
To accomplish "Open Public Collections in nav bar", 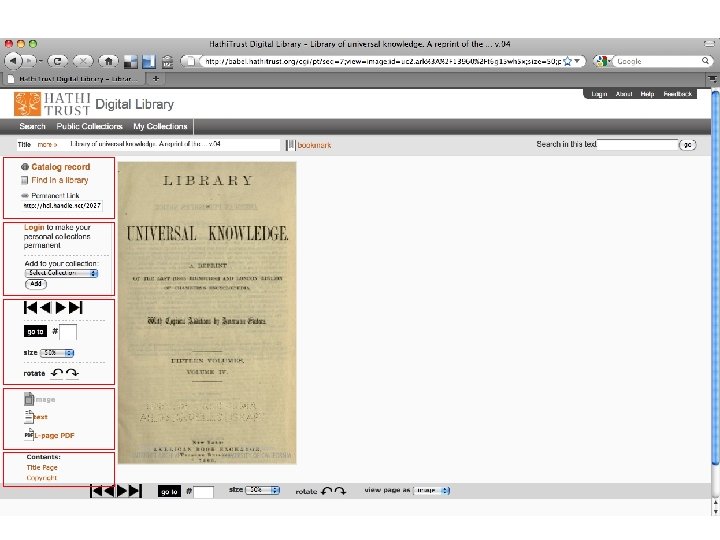I will click(x=90, y=126).
